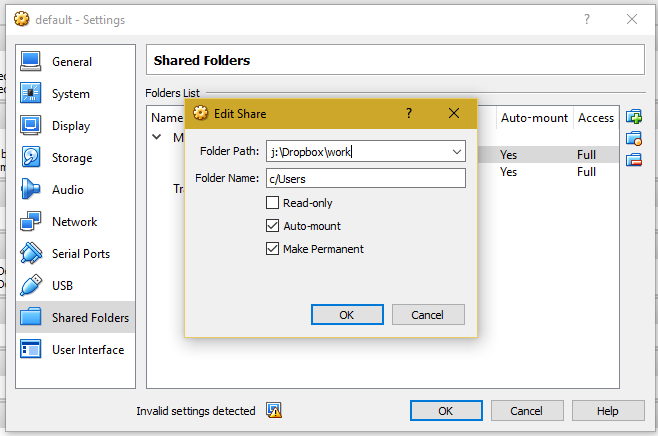Screen dimensions: 658x436
Task: Open the Network settings category
Action: (74, 222)
